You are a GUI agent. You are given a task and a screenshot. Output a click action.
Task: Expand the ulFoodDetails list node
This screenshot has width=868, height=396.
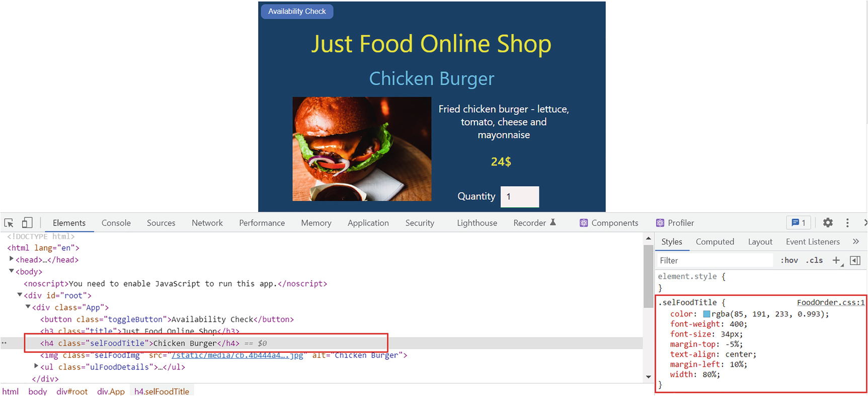(36, 366)
